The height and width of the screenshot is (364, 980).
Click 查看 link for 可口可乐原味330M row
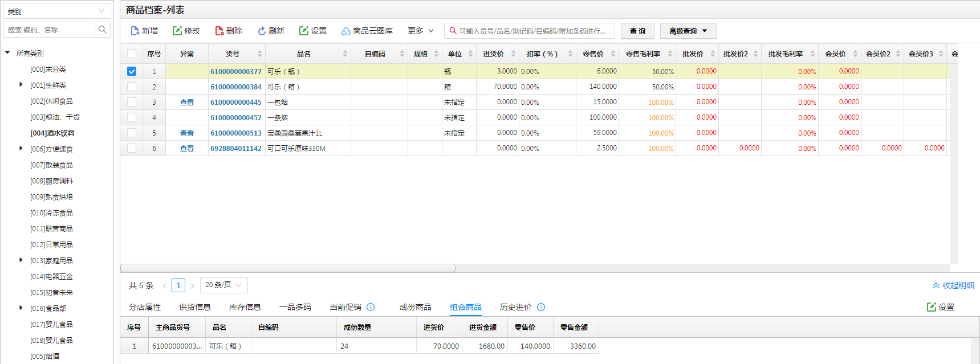tap(187, 149)
